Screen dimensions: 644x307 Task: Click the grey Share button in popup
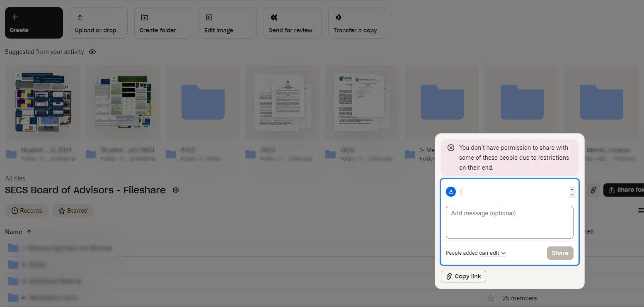560,253
